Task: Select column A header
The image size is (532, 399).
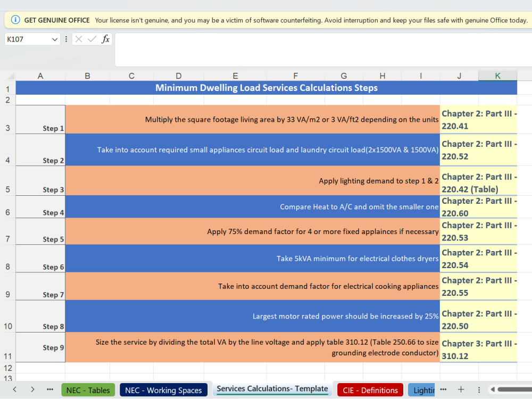Action: click(x=40, y=76)
